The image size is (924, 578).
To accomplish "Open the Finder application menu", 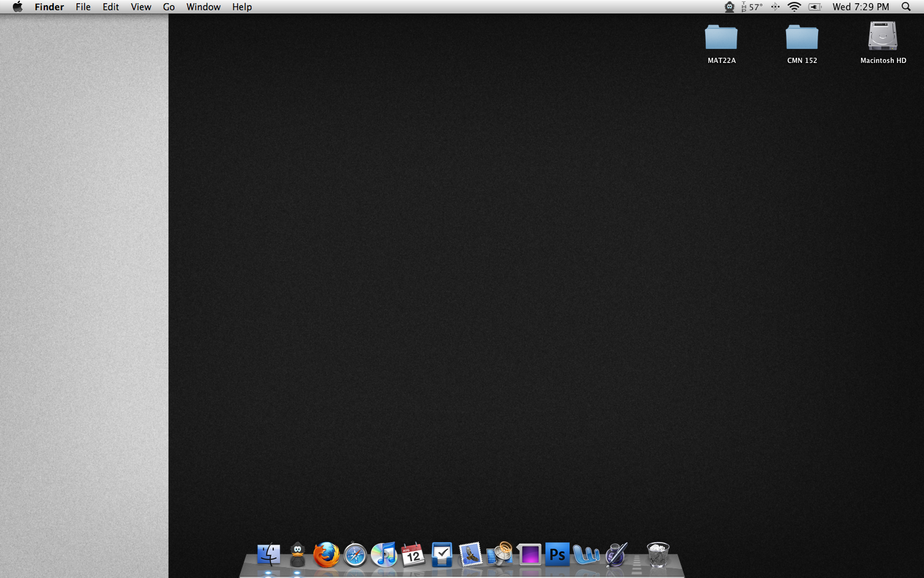I will click(49, 6).
